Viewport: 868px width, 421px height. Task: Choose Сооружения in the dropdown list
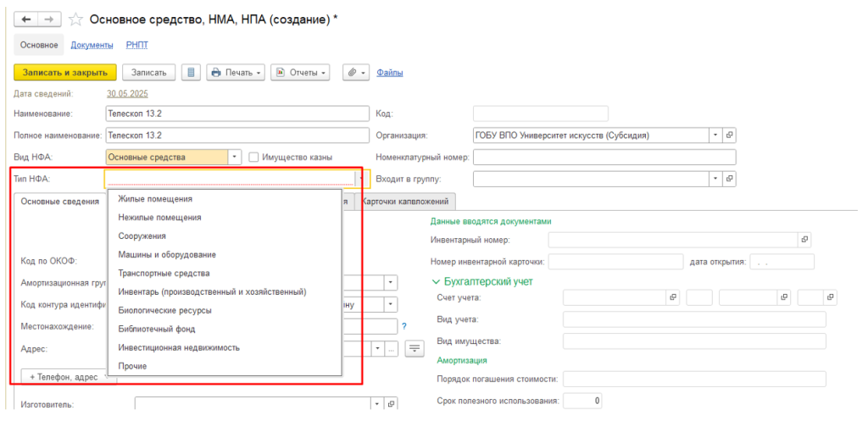click(x=224, y=236)
